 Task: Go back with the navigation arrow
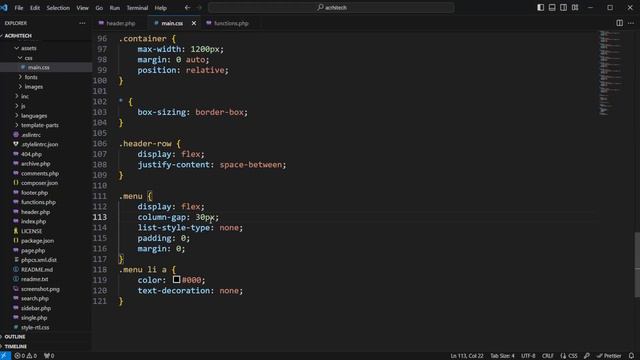(187, 7)
